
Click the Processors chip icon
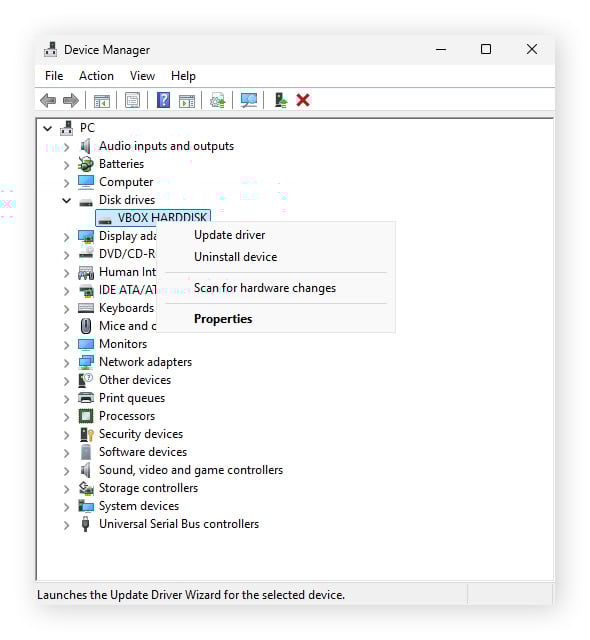[x=86, y=416]
